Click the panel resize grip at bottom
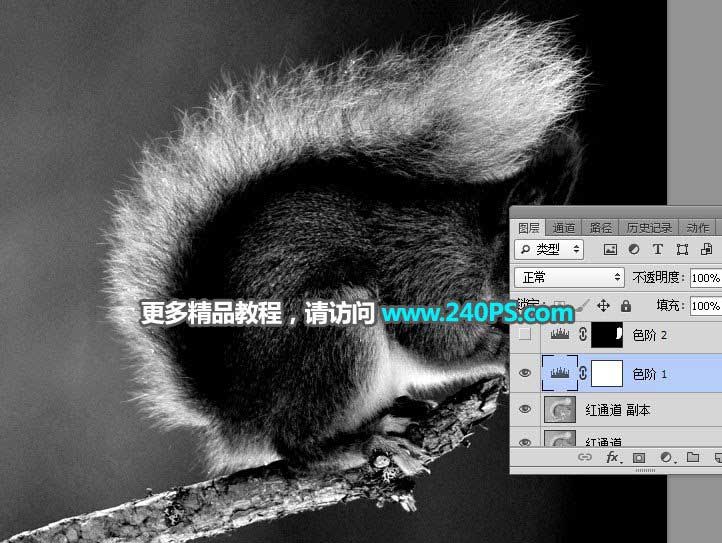722x543 pixels. (645, 470)
